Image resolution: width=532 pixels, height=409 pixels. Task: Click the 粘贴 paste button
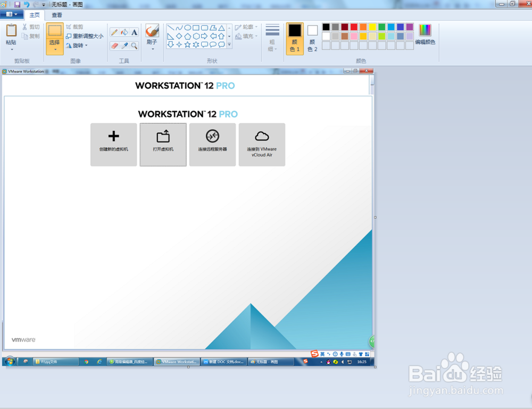click(x=11, y=34)
